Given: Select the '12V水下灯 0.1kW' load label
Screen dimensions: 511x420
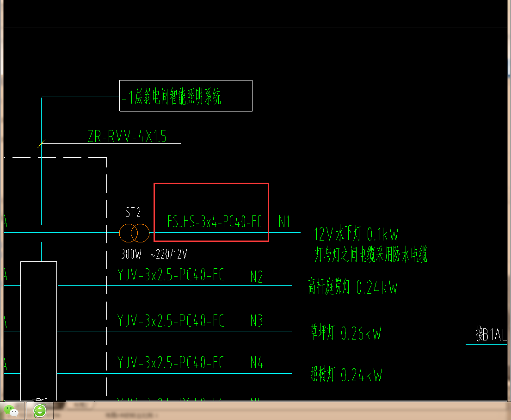Looking at the screenshot, I should (x=356, y=234).
